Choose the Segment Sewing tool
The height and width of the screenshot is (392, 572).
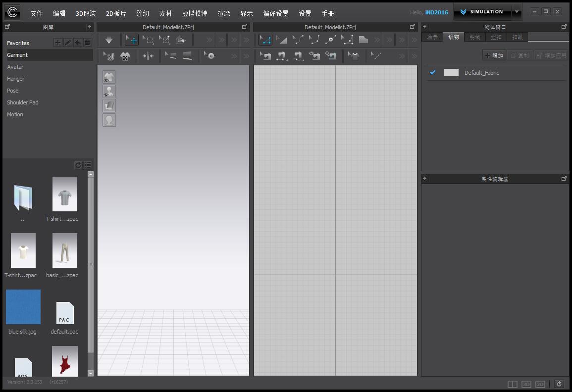pos(282,56)
